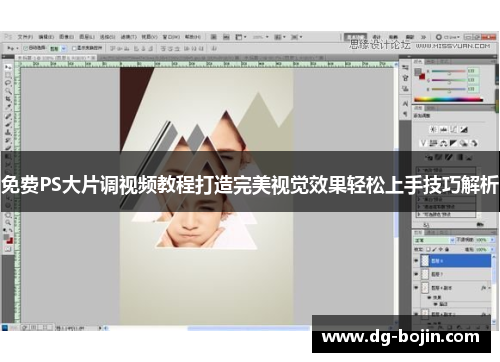Image resolution: width=500 pixels, height=362 pixels.
Task: Open the Filter menu
Action: pyautogui.click(x=128, y=37)
